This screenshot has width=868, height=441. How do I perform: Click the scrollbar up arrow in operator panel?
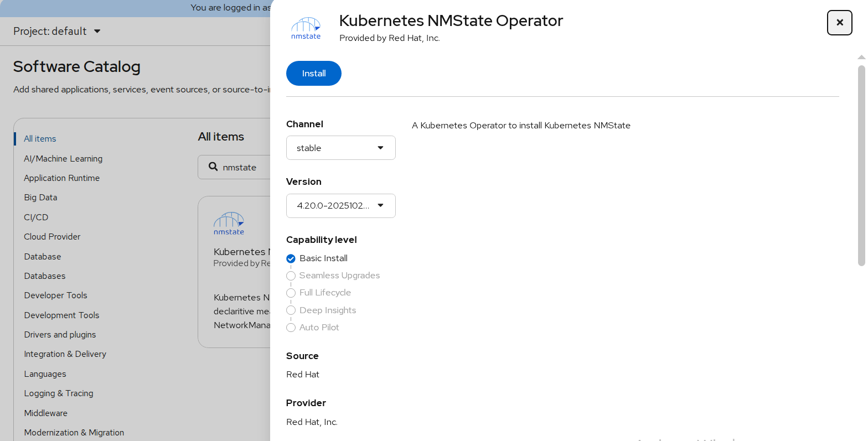tap(861, 57)
